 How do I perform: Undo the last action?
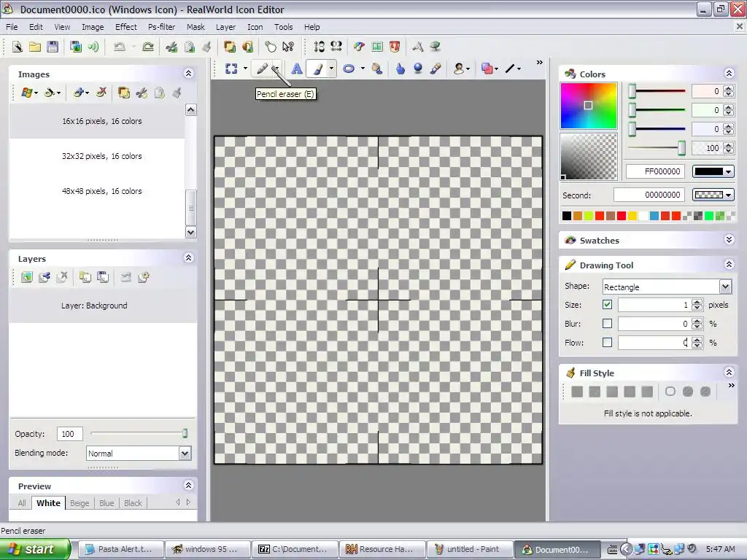(120, 47)
